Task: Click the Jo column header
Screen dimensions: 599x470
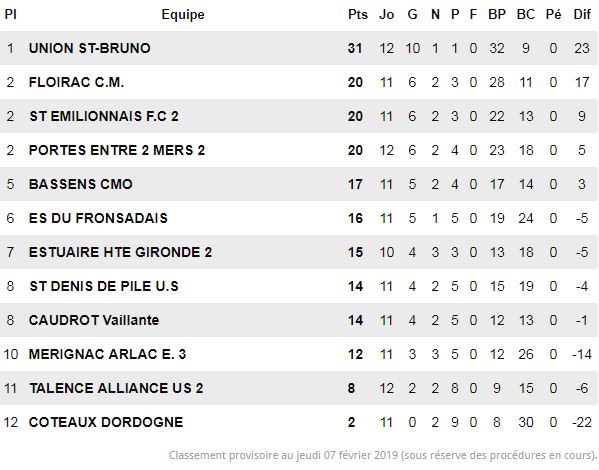Action: [387, 15]
